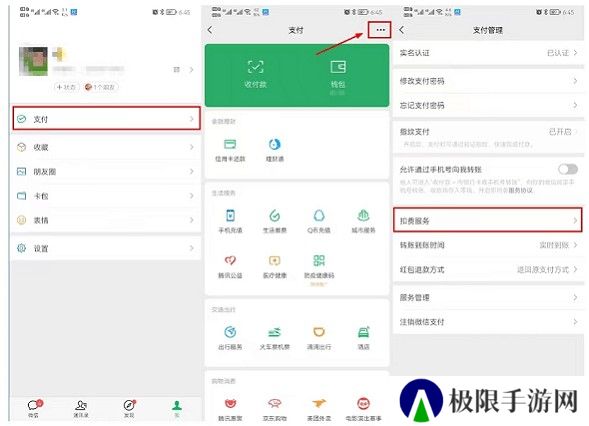Viewport: 589px width, 426px height.
Task: Open the 收付款 scan icon
Action: coord(255,67)
